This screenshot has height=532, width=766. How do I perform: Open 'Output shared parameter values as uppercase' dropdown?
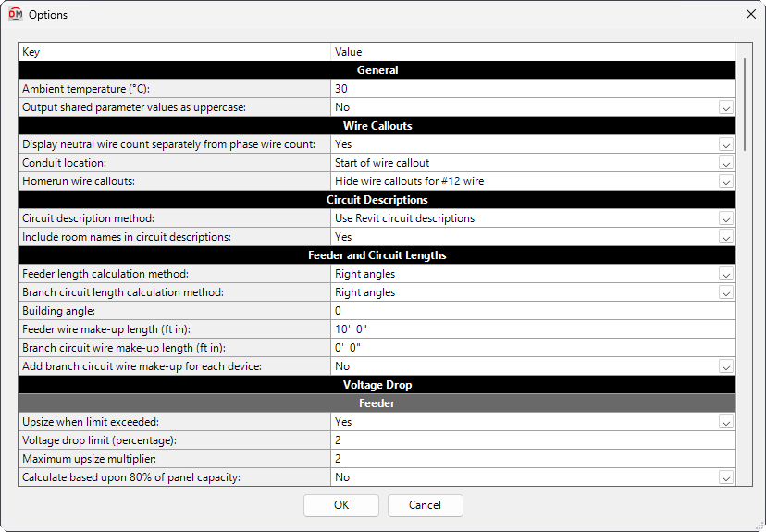click(726, 107)
